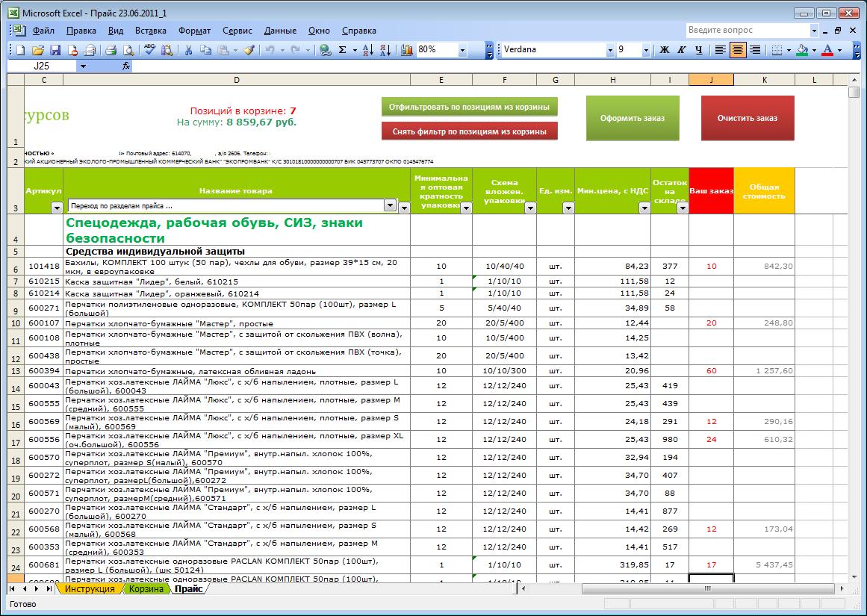This screenshot has height=616, width=867.
Task: Open the 80% zoom dropdown
Action: pyautogui.click(x=462, y=50)
